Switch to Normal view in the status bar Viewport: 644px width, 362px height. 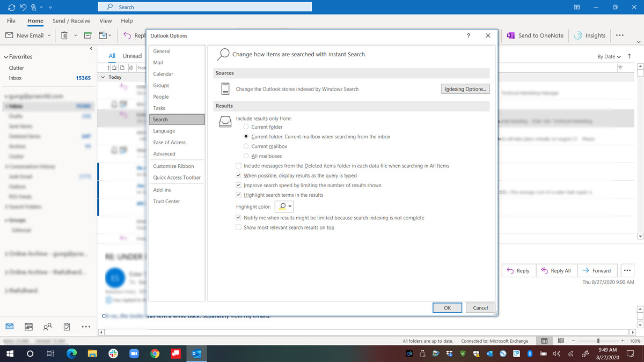[x=544, y=341]
